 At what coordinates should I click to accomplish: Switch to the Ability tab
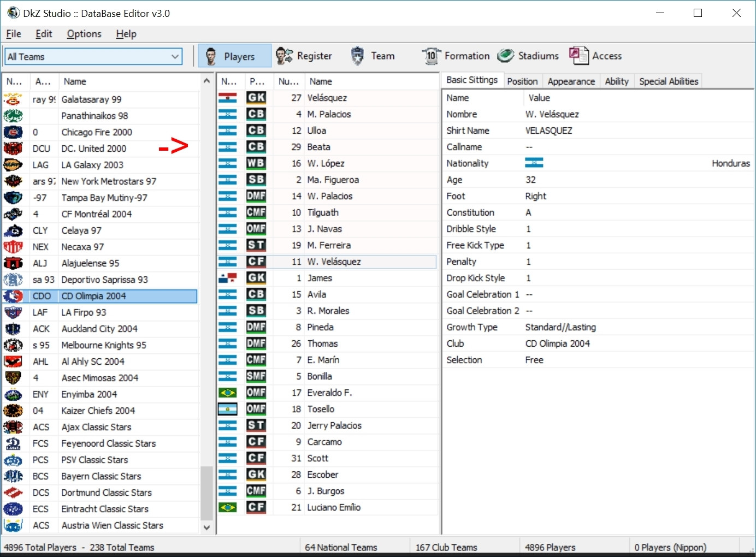pos(617,81)
